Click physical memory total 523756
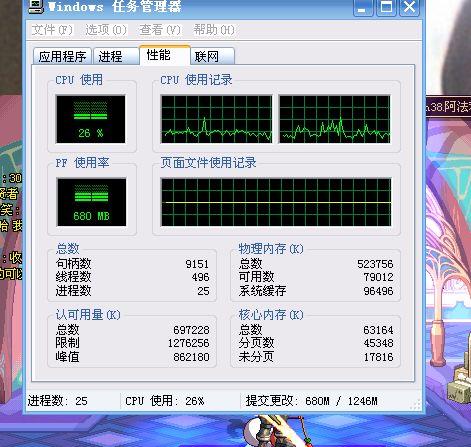 point(375,264)
